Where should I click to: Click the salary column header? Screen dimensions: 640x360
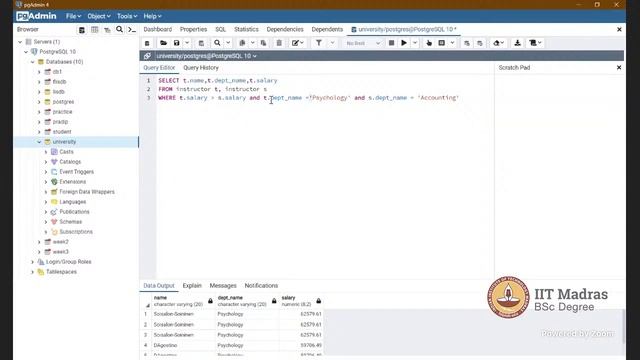point(301,301)
